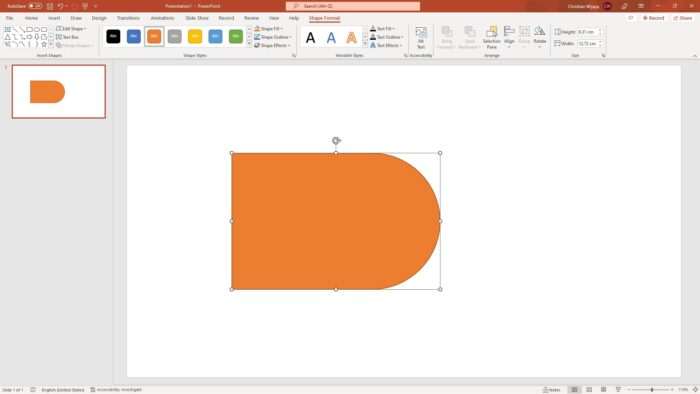Switch to Slide Sorter view
700x394 pixels.
click(589, 390)
